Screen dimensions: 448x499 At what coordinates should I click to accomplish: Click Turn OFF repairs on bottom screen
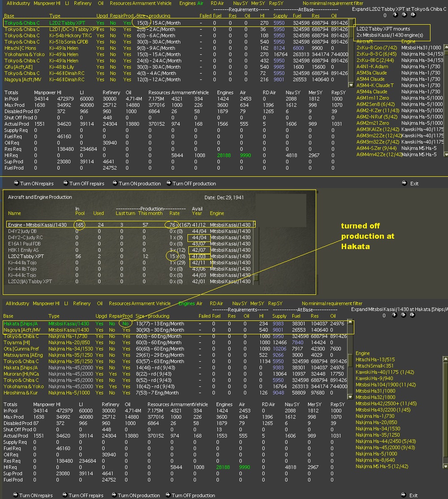83,495
